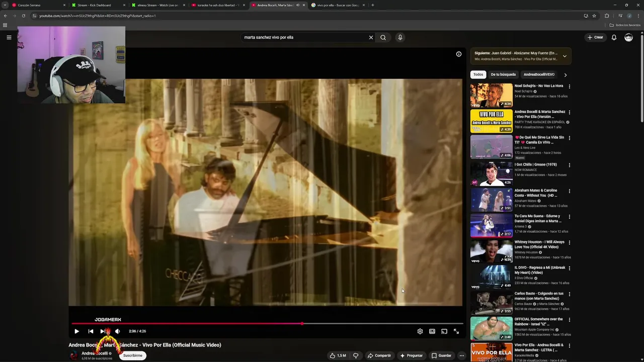Open options for Vivo Por Ella Versión karaoke
This screenshot has height=362, width=644.
click(569, 112)
